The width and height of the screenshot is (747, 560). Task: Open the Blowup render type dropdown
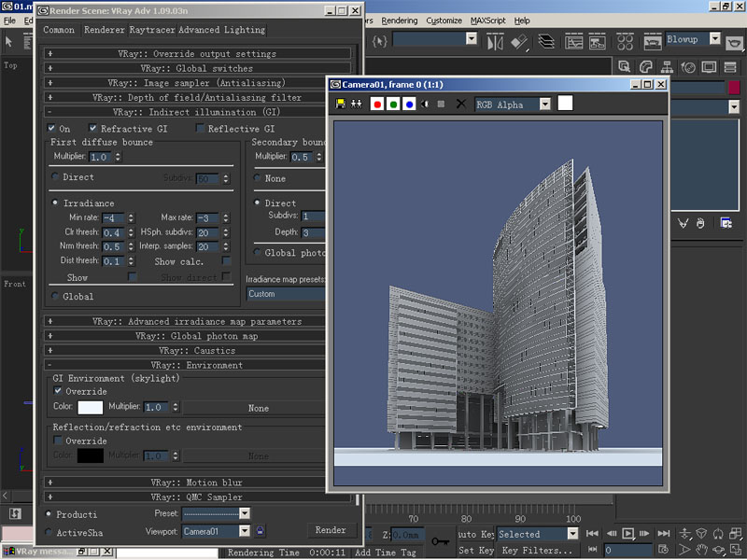714,38
